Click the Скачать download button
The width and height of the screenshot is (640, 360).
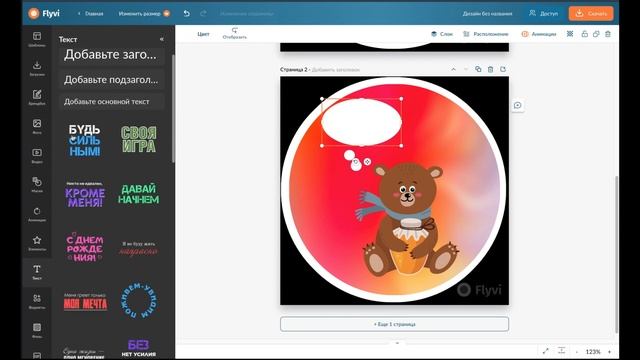pyautogui.click(x=591, y=13)
